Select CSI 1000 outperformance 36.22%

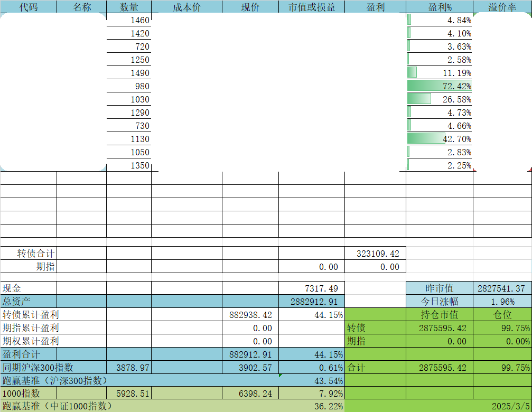pyautogui.click(x=312, y=406)
